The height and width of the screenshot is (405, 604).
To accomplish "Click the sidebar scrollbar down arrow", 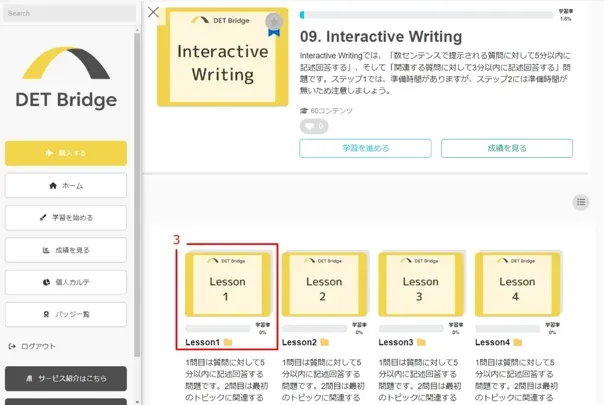I will [x=138, y=402].
